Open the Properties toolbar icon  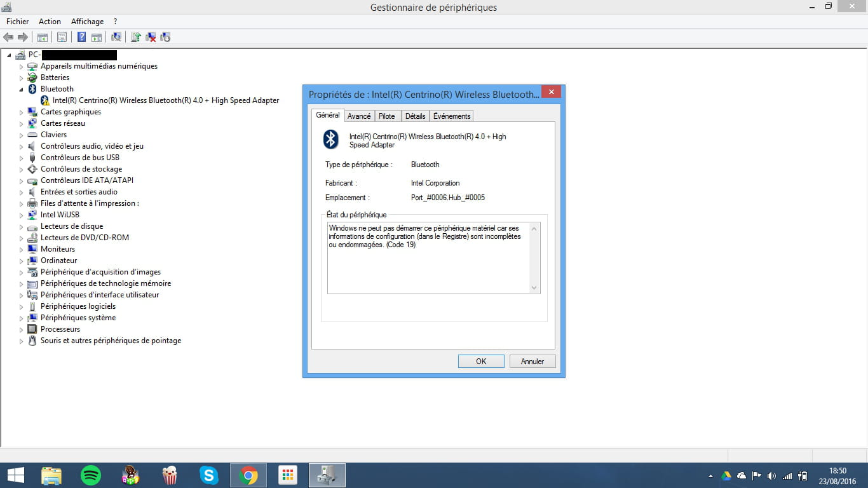pyautogui.click(x=62, y=37)
